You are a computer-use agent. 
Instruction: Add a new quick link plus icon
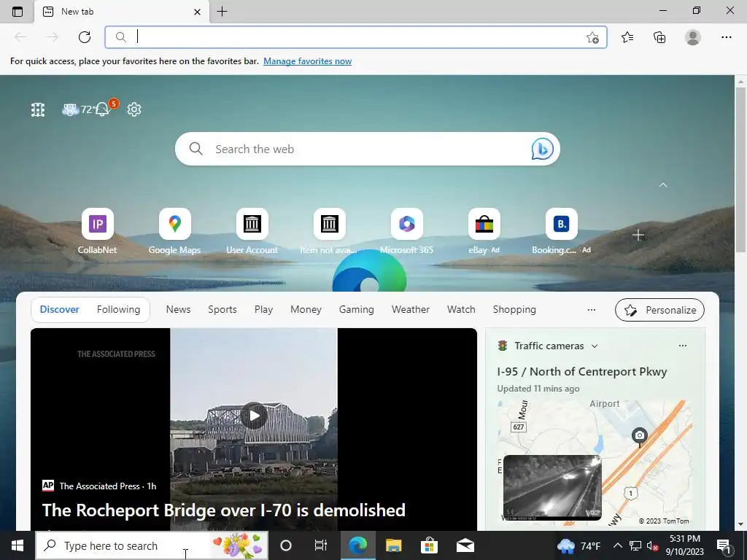638,236
